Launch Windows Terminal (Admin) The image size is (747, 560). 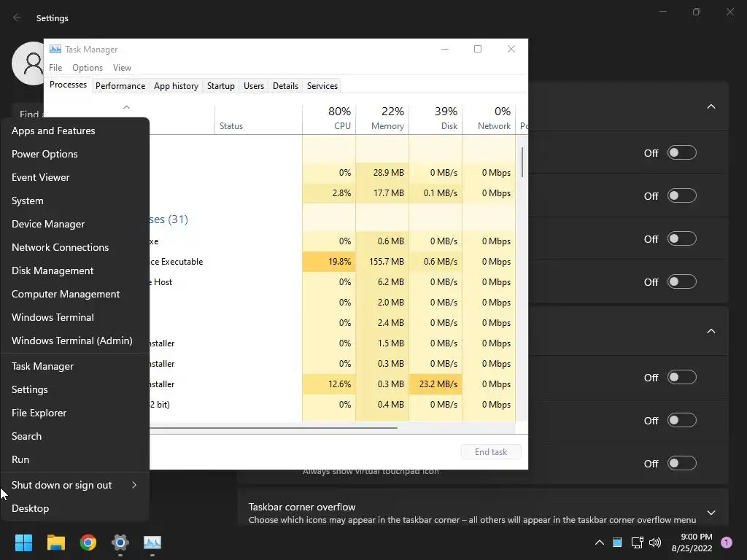75,341
